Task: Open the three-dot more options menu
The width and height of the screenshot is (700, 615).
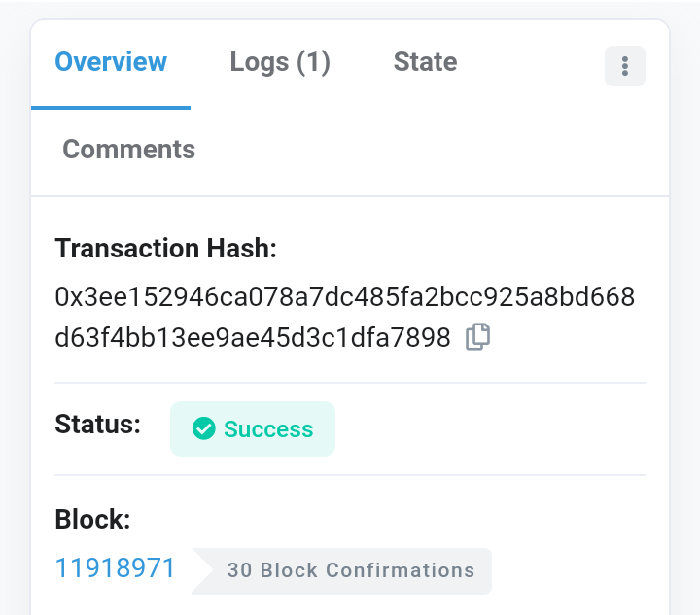Action: click(x=624, y=66)
